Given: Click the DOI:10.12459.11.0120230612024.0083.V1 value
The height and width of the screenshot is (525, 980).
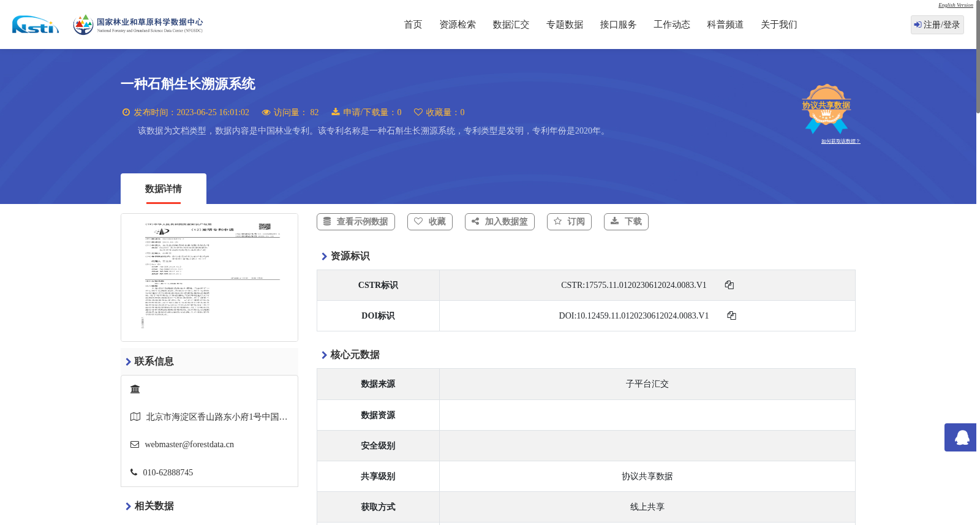Looking at the screenshot, I should pyautogui.click(x=634, y=315).
